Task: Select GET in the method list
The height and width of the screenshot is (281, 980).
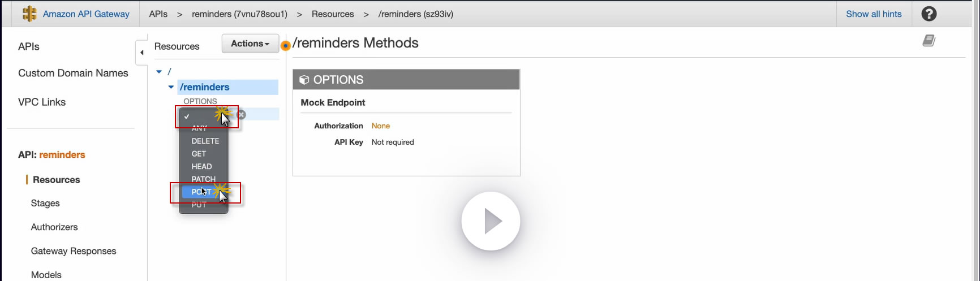Action: pyautogui.click(x=199, y=154)
